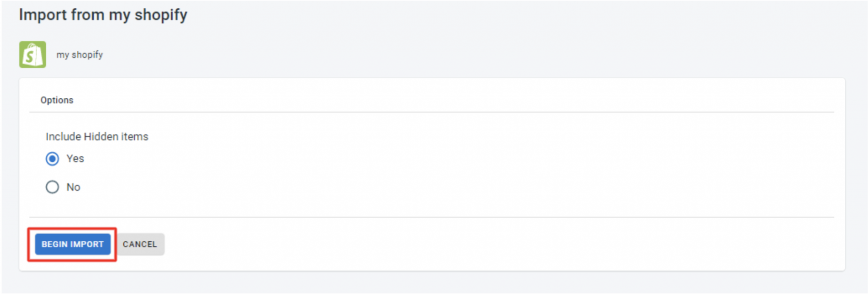Select the Yes radio button
Image resolution: width=868 pixels, height=294 pixels.
[52, 159]
